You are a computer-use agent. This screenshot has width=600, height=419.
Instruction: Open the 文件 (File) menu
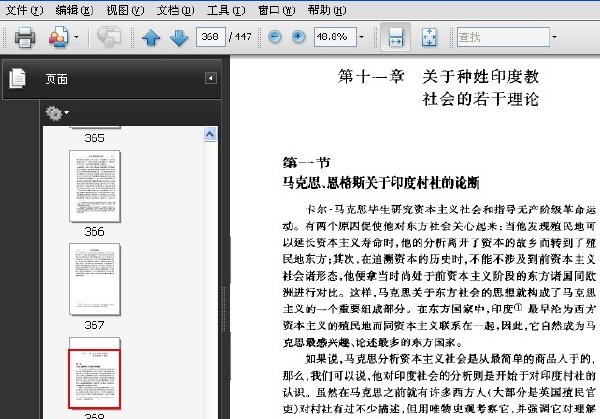24,10
